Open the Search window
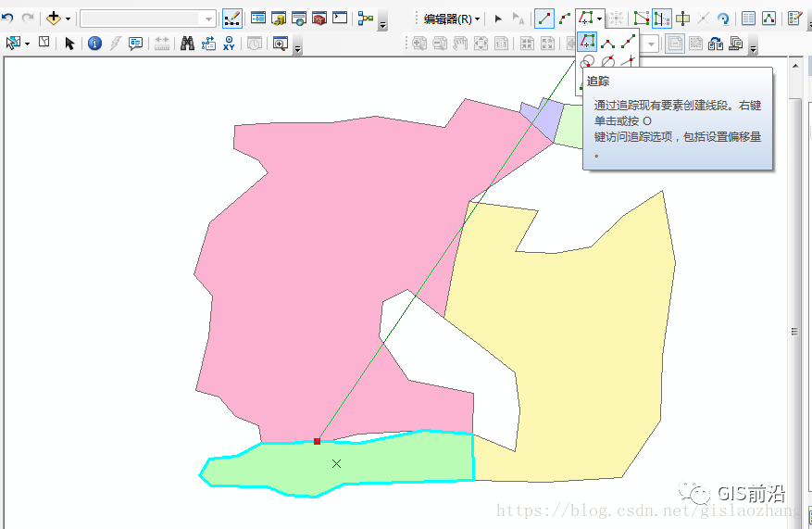812x529 pixels. pos(299,19)
